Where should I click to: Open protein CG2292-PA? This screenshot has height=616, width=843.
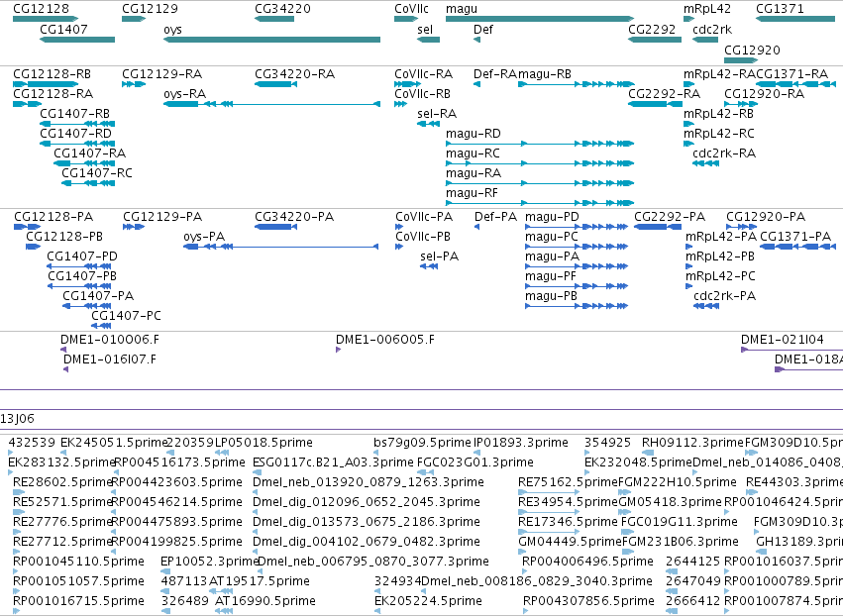tap(670, 217)
